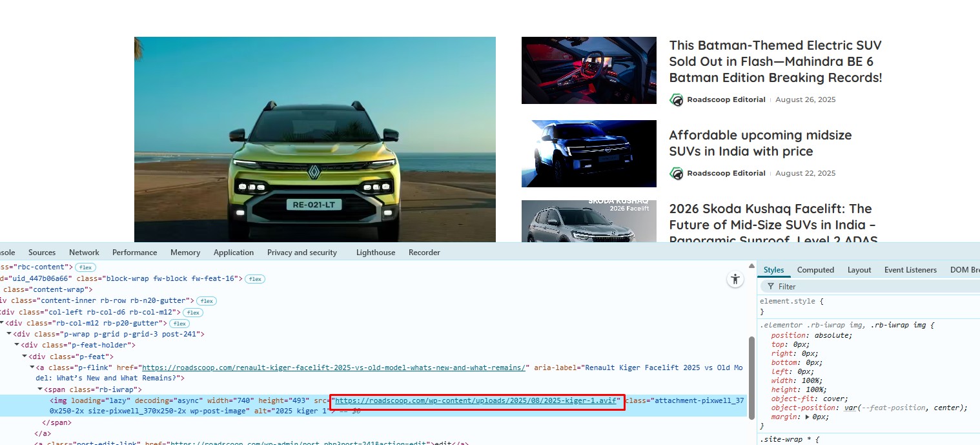Screen dimensions: 980x445
Task: Collapse the span rb-iwrap tree node
Action: 40,389
